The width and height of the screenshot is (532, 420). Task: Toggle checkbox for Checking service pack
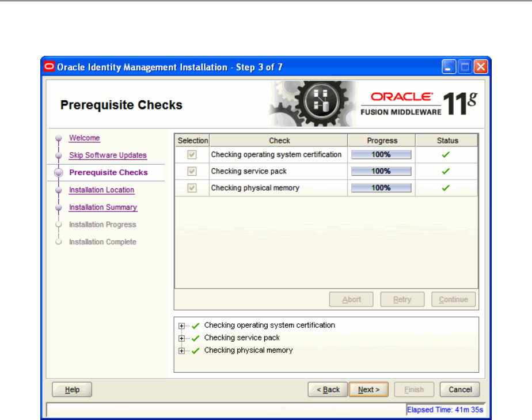pyautogui.click(x=192, y=172)
